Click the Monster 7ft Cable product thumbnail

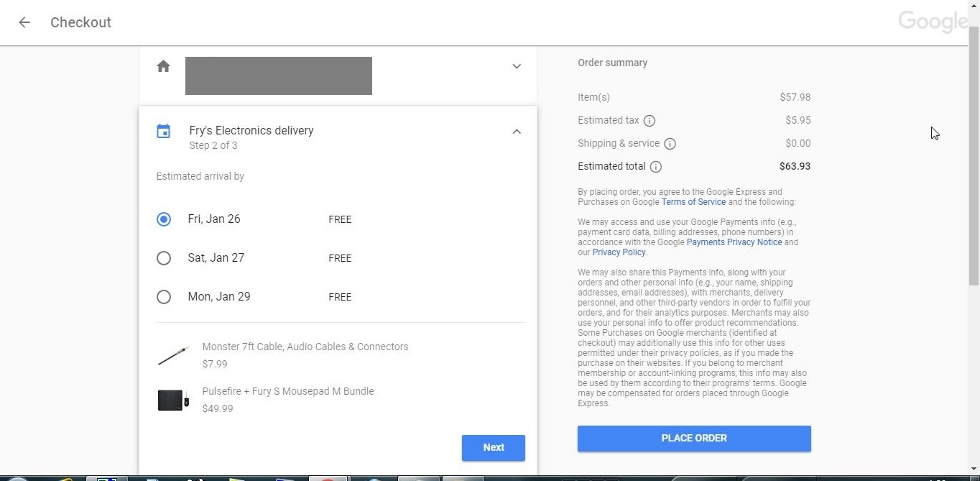pos(173,355)
